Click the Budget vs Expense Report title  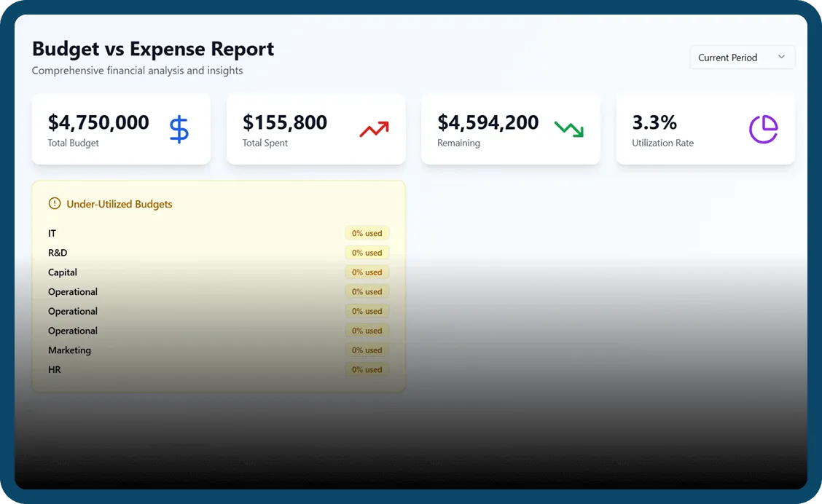[153, 49]
